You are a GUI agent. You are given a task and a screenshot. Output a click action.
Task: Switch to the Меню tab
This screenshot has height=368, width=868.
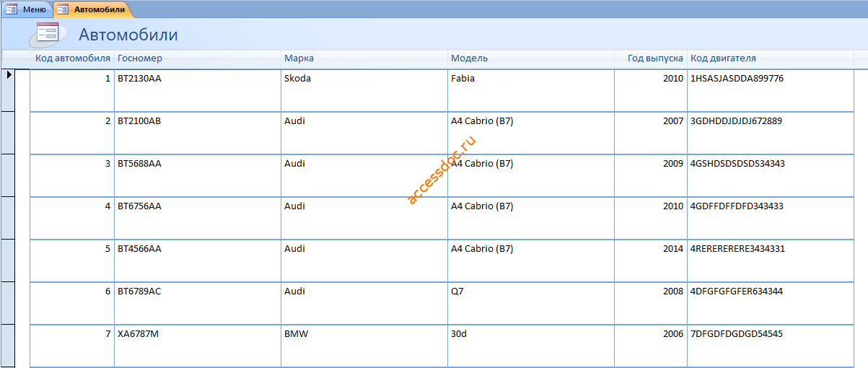pos(27,9)
